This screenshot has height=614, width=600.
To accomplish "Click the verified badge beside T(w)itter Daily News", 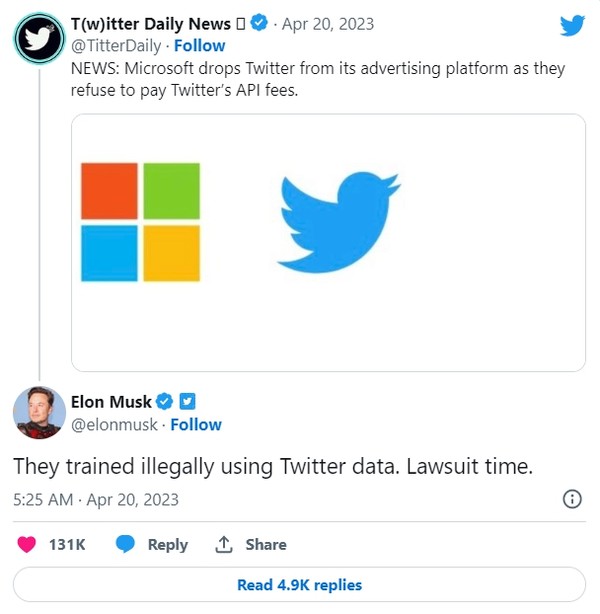I will [259, 24].
